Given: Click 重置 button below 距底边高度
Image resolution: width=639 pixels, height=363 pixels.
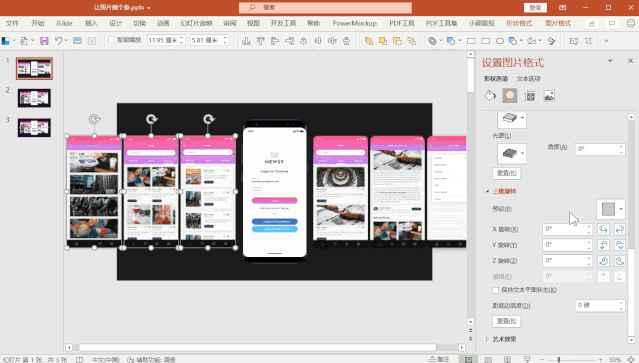Looking at the screenshot, I should [507, 321].
